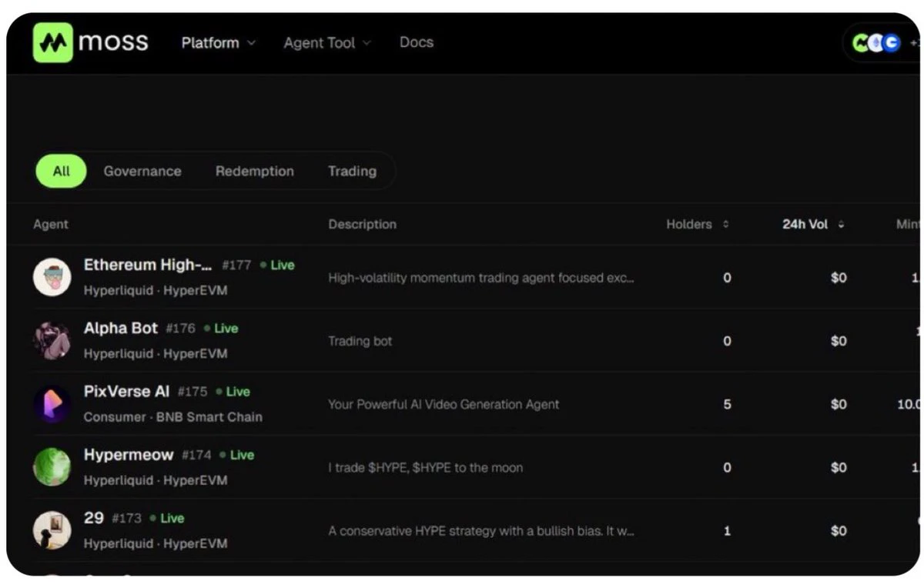This screenshot has height=588, width=924.
Task: Switch to the Redemption tab
Action: (255, 171)
